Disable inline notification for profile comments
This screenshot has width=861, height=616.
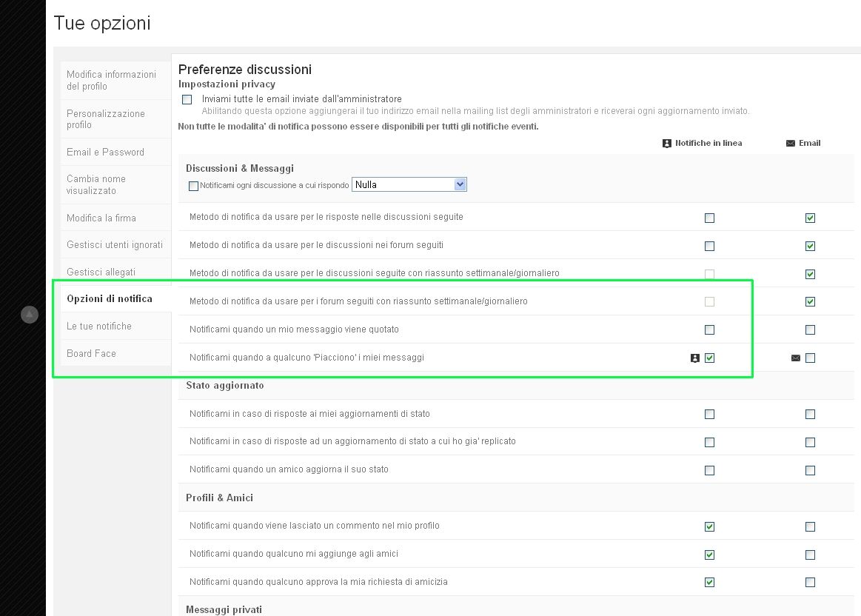pos(710,527)
